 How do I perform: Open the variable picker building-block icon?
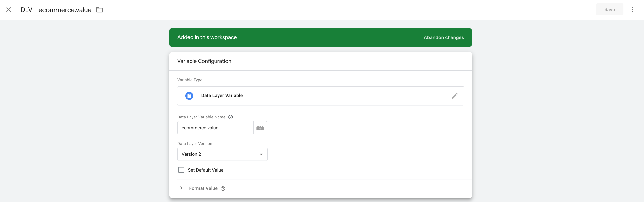[x=260, y=128]
